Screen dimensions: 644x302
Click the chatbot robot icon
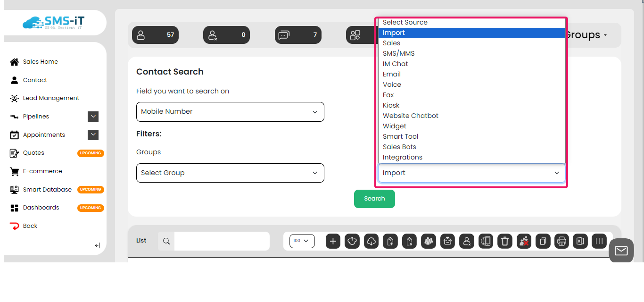pos(447,241)
